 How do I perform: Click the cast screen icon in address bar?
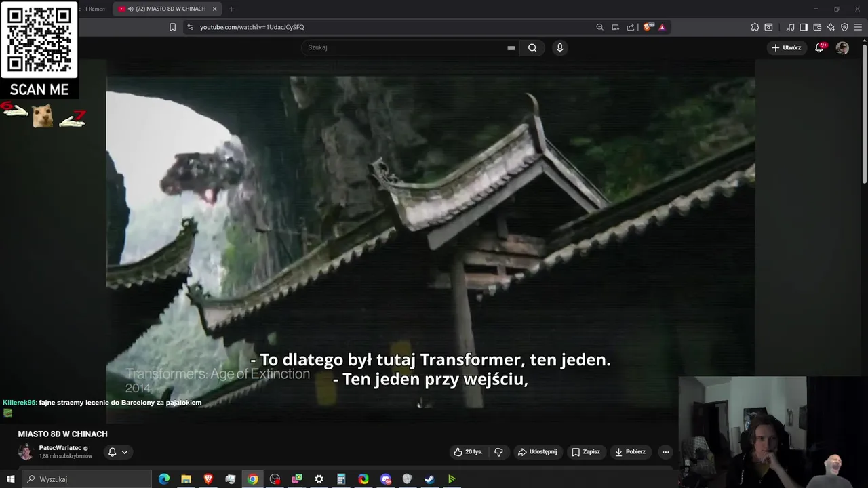pyautogui.click(x=615, y=27)
